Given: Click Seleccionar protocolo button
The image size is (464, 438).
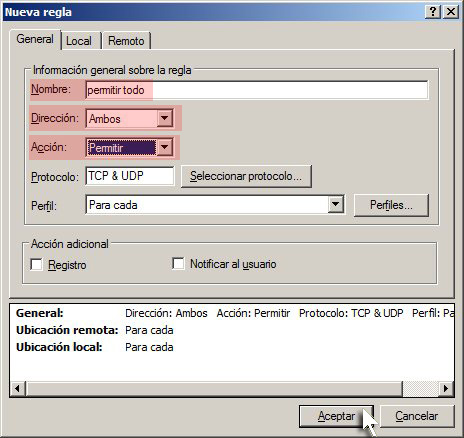Looking at the screenshot, I should tap(246, 176).
